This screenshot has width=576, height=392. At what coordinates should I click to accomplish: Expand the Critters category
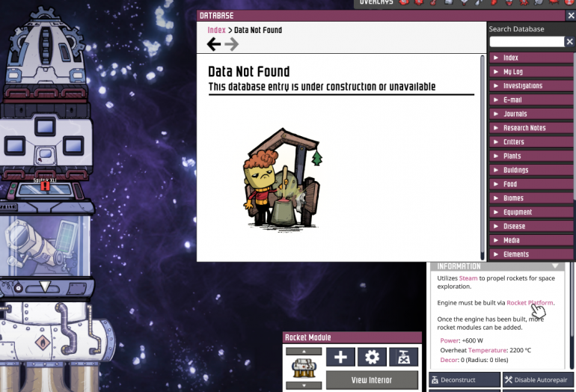(531, 142)
